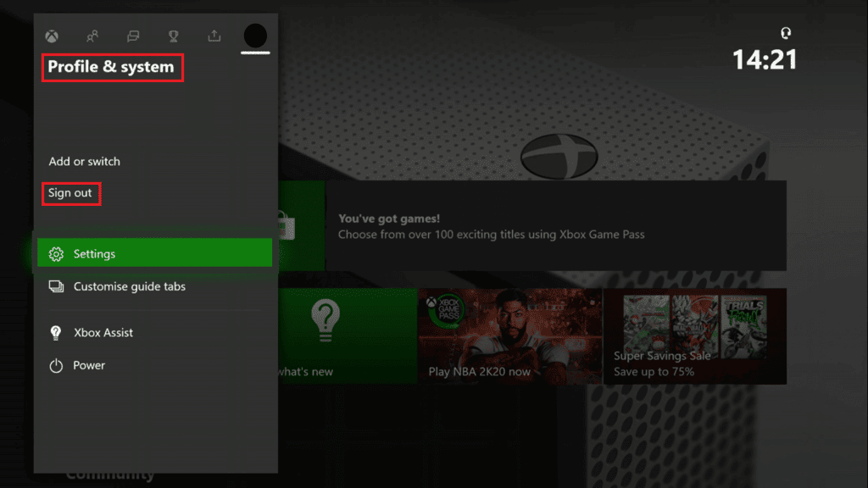Click the Power icon in the guide
Screen dimensions: 868x488
pyautogui.click(x=56, y=366)
